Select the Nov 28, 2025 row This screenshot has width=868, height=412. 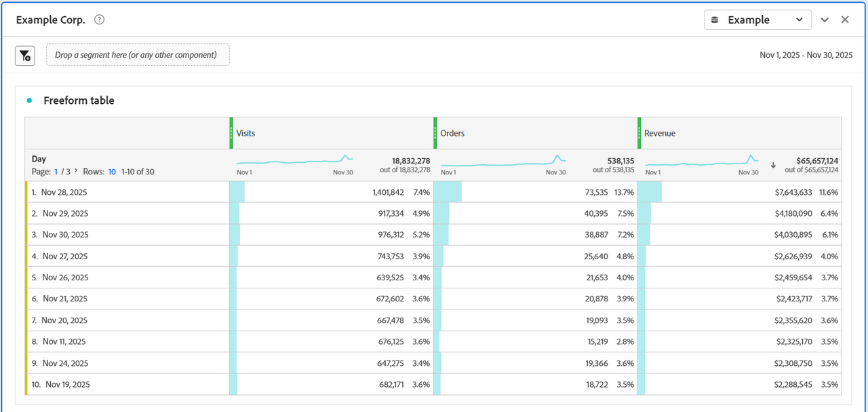coord(64,192)
